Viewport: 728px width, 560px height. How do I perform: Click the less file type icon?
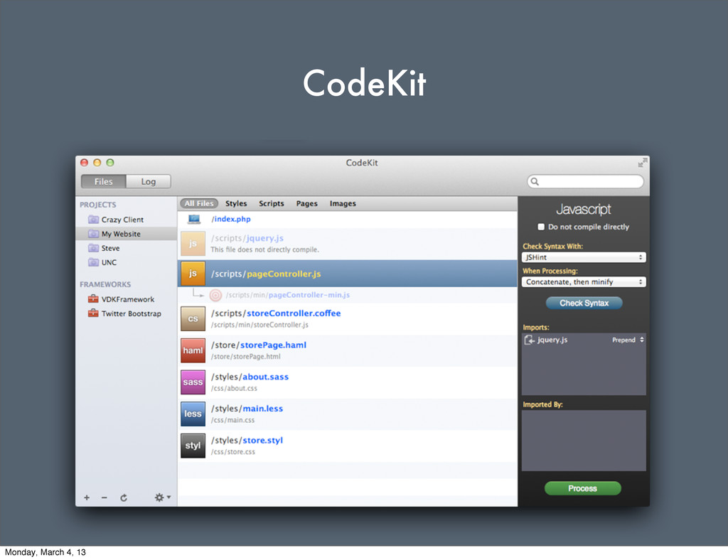pyautogui.click(x=193, y=414)
